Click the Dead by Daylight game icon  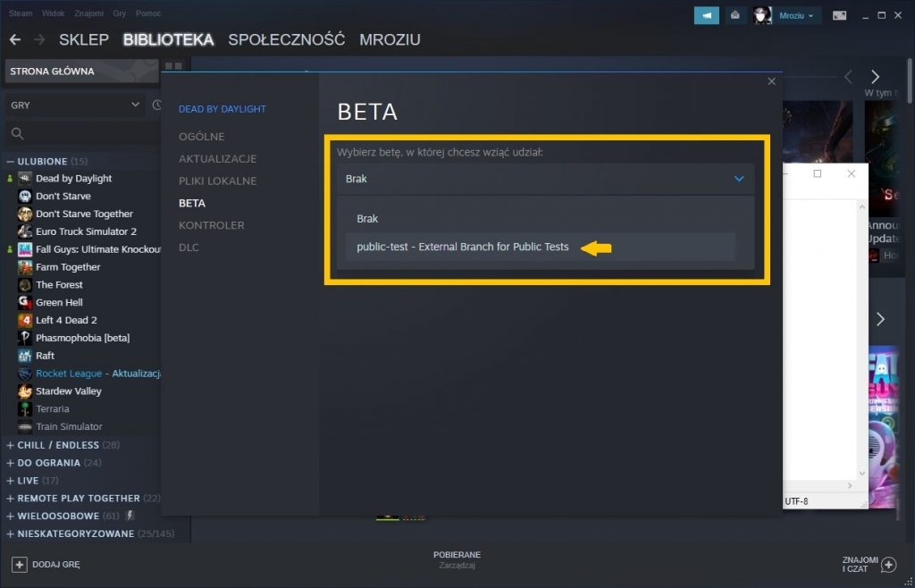tap(25, 179)
